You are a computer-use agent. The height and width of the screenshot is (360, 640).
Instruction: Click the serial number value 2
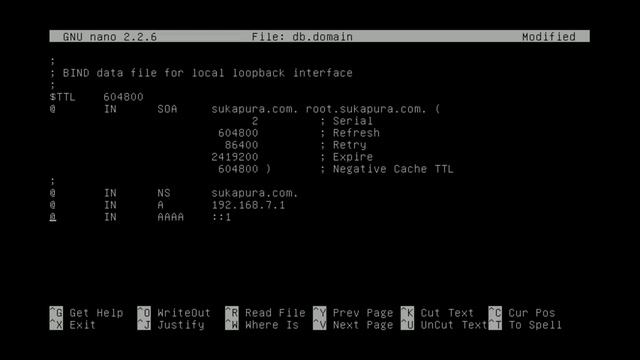255,121
